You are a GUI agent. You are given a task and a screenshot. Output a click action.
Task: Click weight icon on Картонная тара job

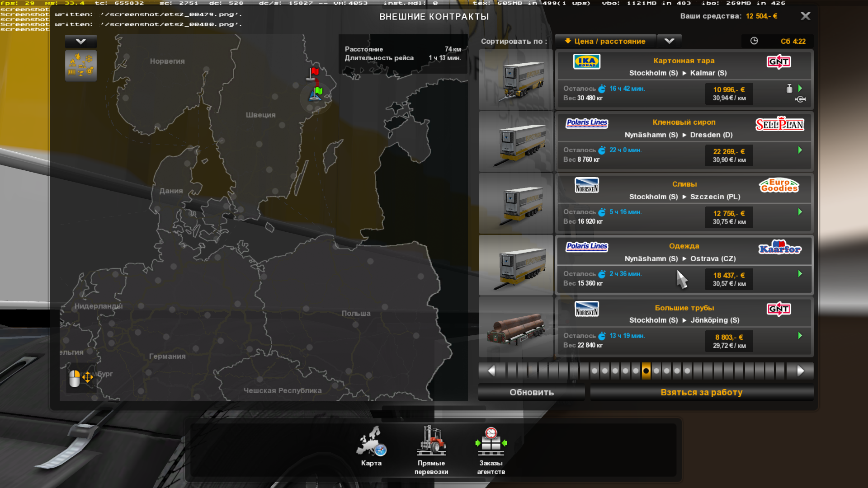pos(789,89)
